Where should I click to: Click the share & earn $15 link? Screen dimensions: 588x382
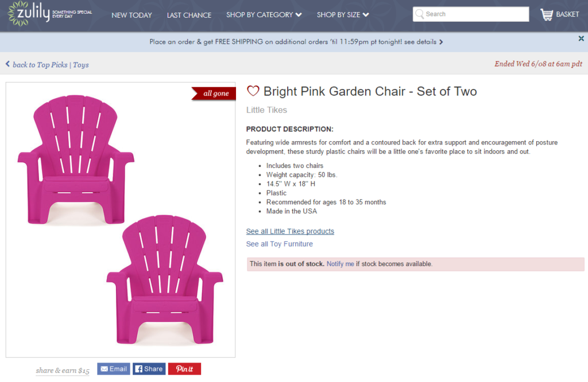63,371
